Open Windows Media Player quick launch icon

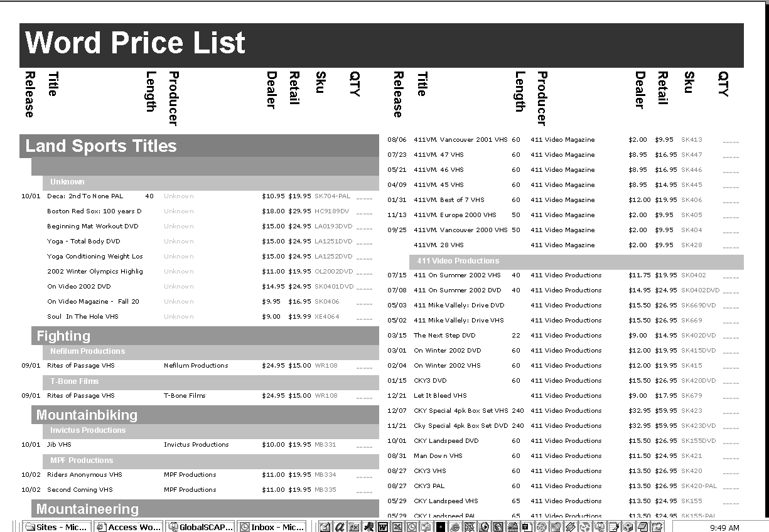coord(484,527)
